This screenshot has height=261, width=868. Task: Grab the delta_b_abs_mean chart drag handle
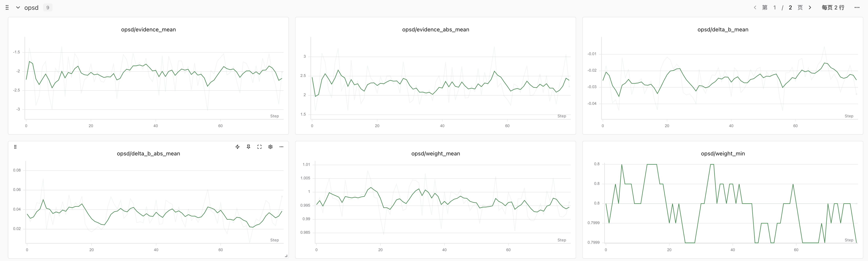tap(15, 147)
